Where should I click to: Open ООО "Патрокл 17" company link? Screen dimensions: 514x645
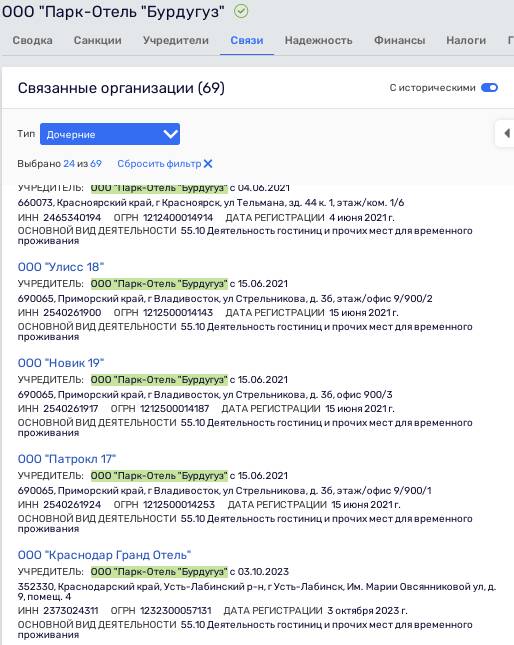coord(67,459)
